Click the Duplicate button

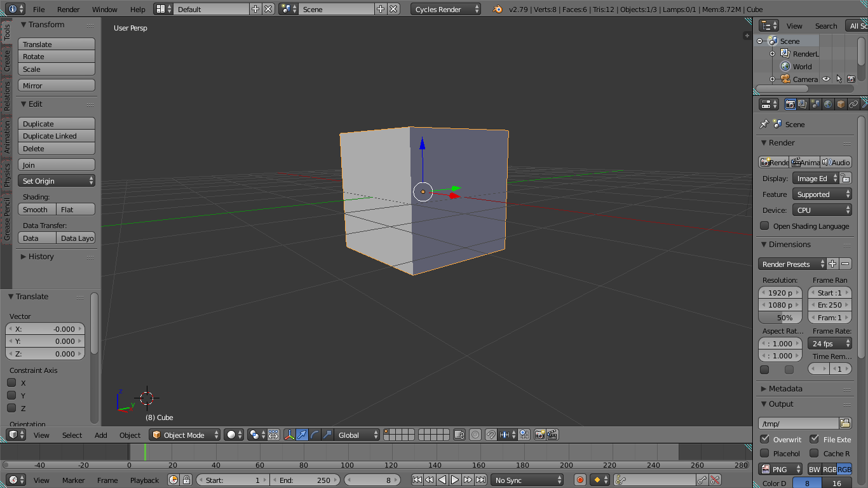[x=57, y=123]
